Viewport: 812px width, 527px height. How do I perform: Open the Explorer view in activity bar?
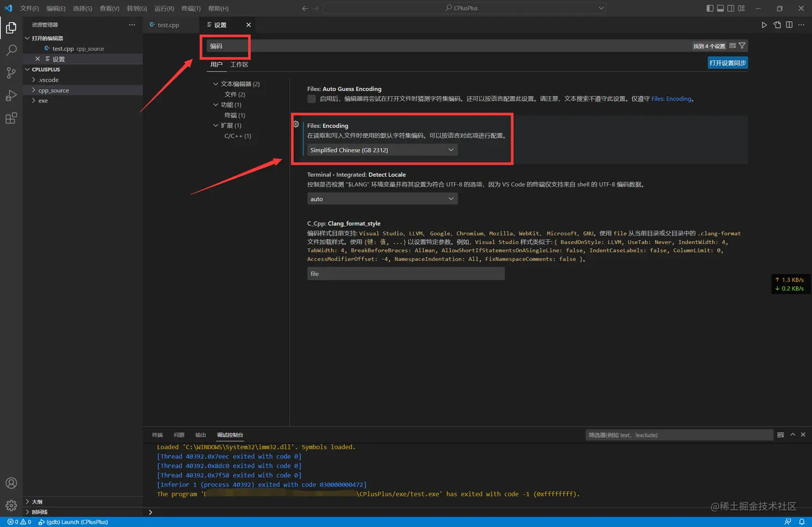click(11, 27)
